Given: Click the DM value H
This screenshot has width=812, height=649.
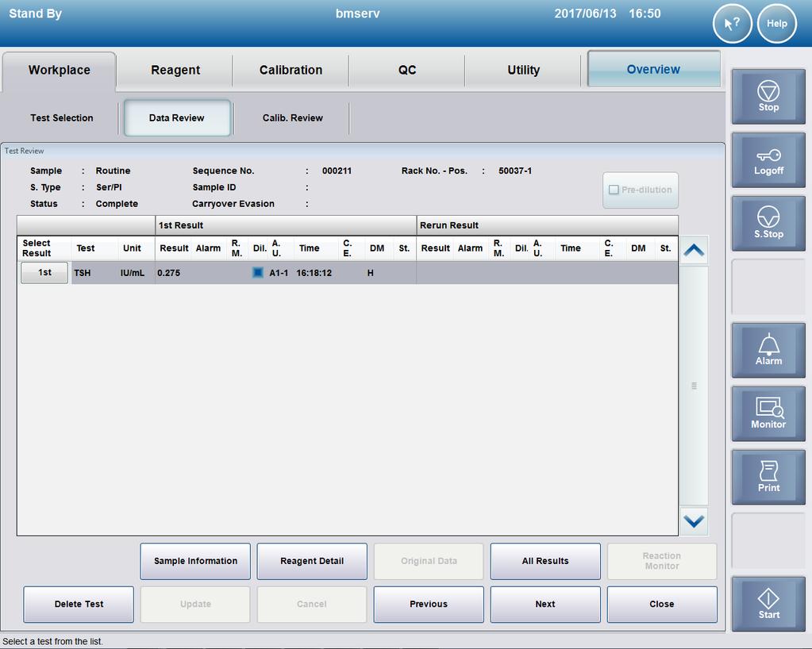Looking at the screenshot, I should coord(370,273).
